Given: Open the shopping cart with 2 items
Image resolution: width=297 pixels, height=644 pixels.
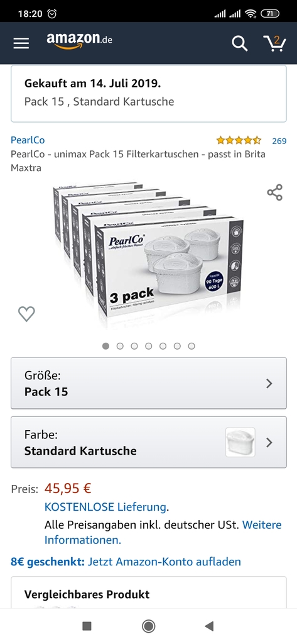Looking at the screenshot, I should coord(274,43).
